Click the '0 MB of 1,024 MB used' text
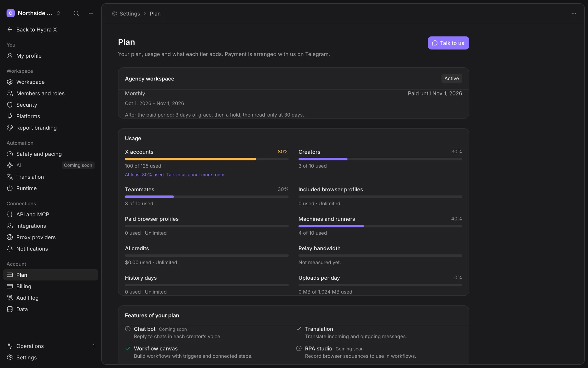Image resolution: width=588 pixels, height=368 pixels. (325, 292)
